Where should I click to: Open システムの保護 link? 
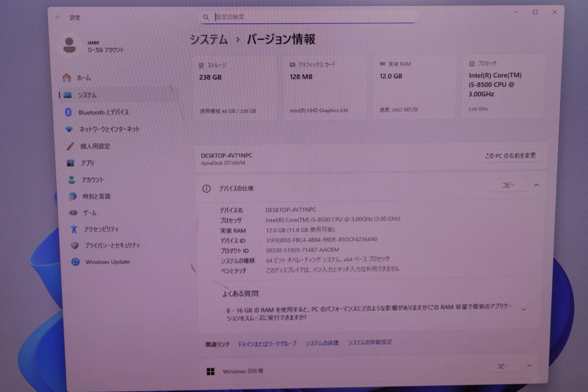coord(322,343)
